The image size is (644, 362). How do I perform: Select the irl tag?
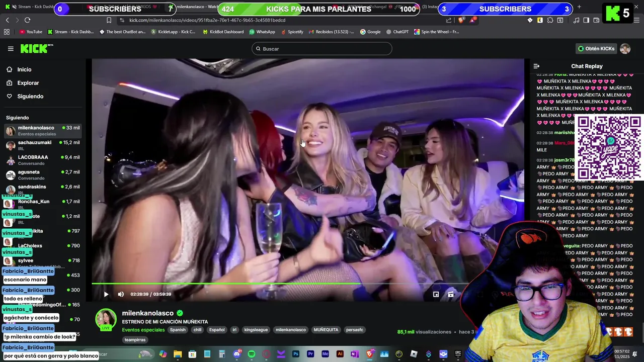[234, 330]
